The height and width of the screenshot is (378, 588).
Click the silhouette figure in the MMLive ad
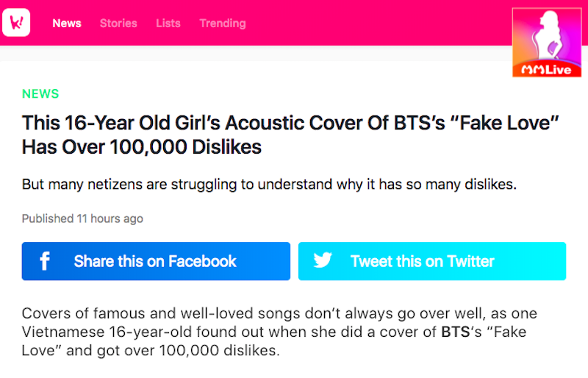[x=548, y=36]
